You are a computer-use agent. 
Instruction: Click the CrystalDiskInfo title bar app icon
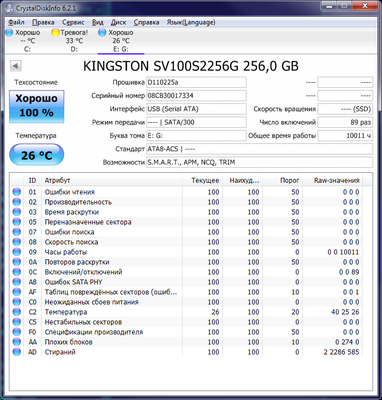[x=10, y=8]
